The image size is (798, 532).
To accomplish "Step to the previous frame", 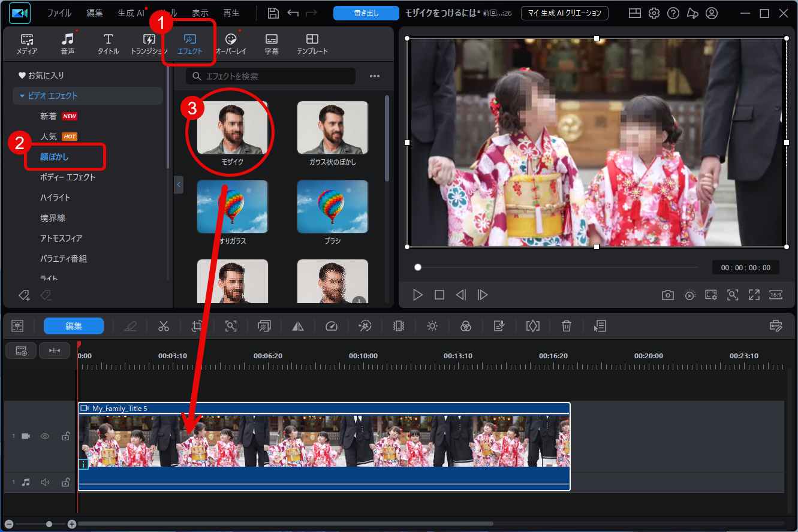I will (x=460, y=295).
